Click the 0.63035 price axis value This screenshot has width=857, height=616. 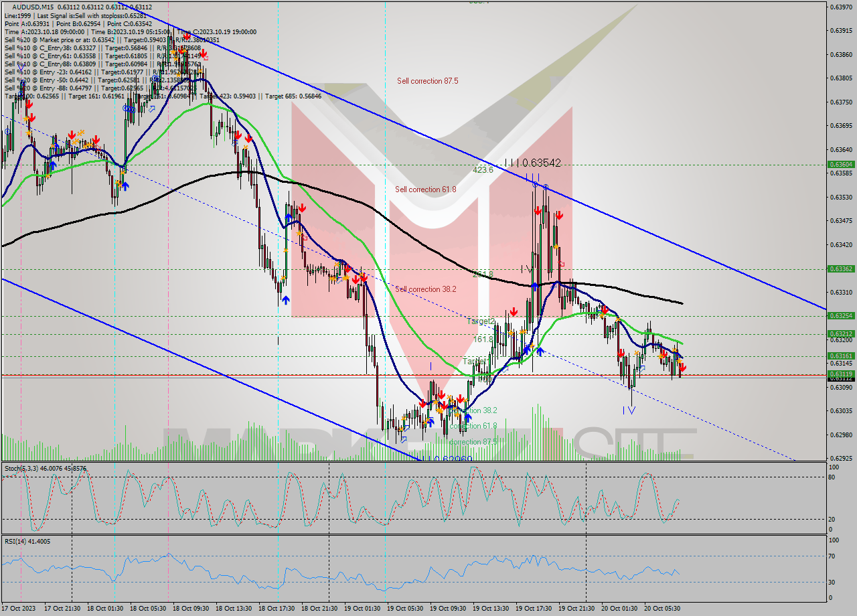(x=841, y=410)
